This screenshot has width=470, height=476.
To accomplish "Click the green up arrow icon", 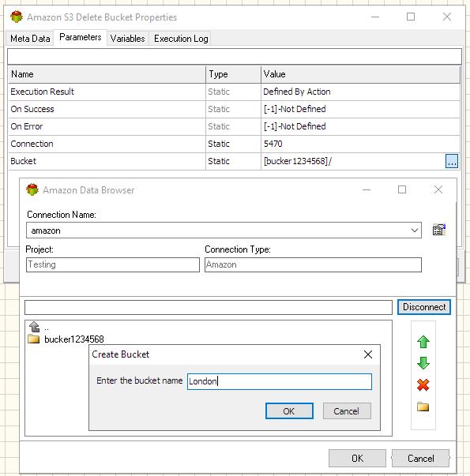I will [423, 342].
